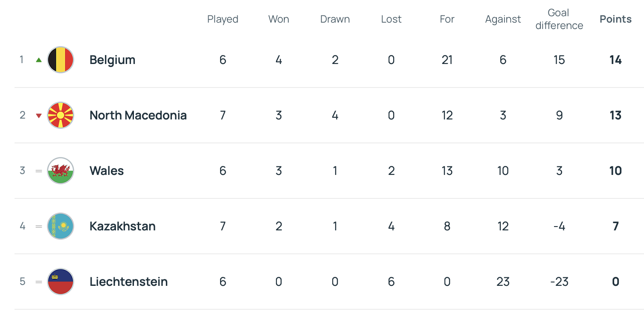Click the unchanged-rank equals sign beside Wales
Viewport: 644px width, 314px height.
pos(39,171)
